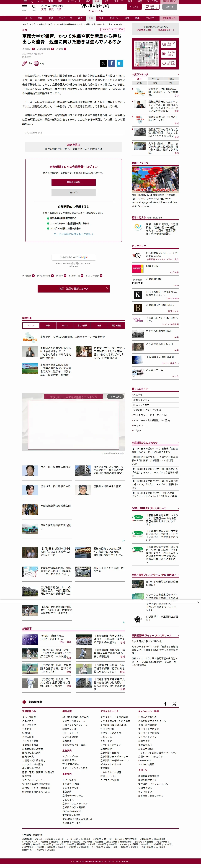201x868 pixels.
Task: Open サービス内容や料金をもっと詳しく link
Action: (74, 234)
